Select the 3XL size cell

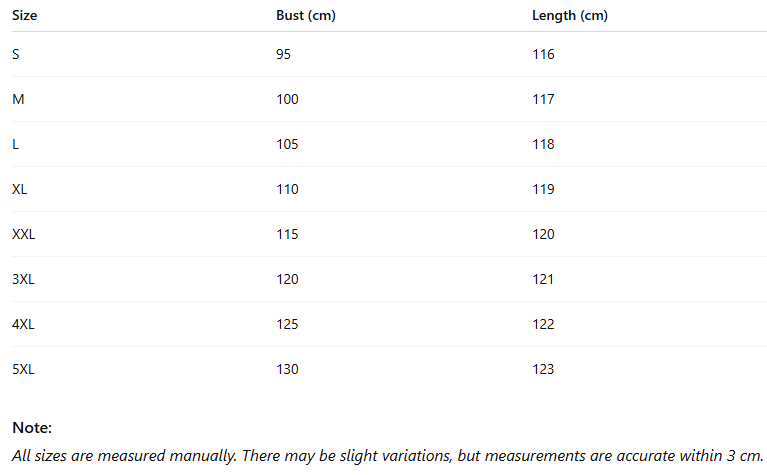[23, 279]
